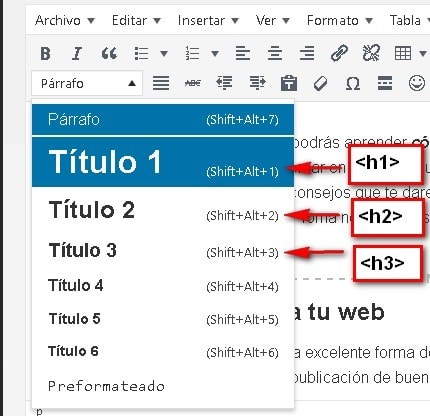Click the paste as text clipboard icon
430x416 pixels.
coord(289,83)
